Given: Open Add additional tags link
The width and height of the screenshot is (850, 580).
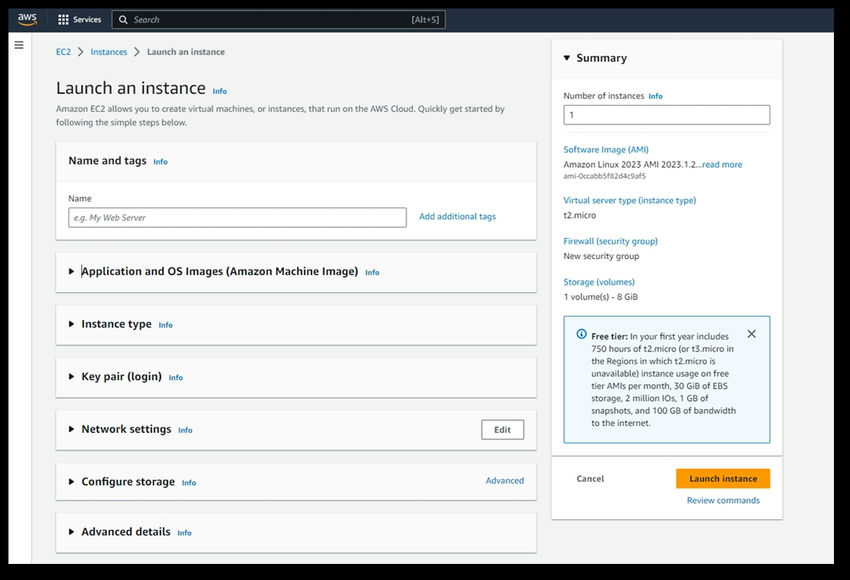Looking at the screenshot, I should tap(457, 217).
